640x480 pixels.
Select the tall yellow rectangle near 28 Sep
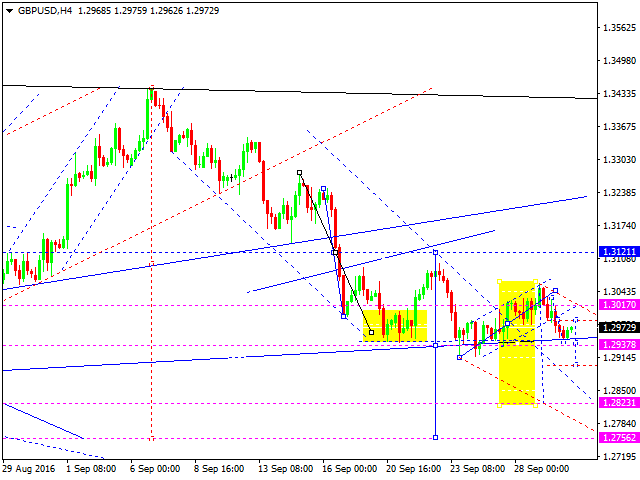point(517,343)
